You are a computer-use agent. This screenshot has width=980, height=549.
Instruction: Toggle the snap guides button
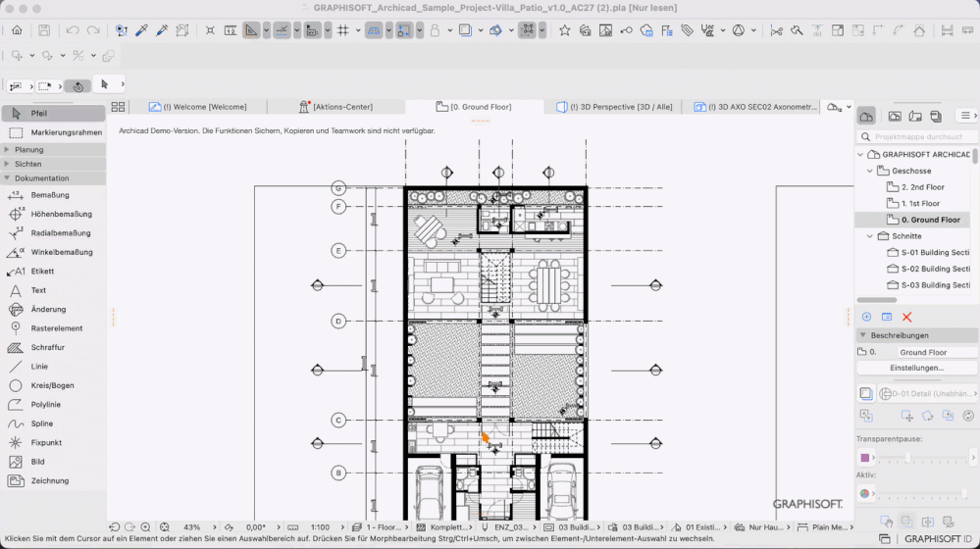pyautogui.click(x=282, y=30)
